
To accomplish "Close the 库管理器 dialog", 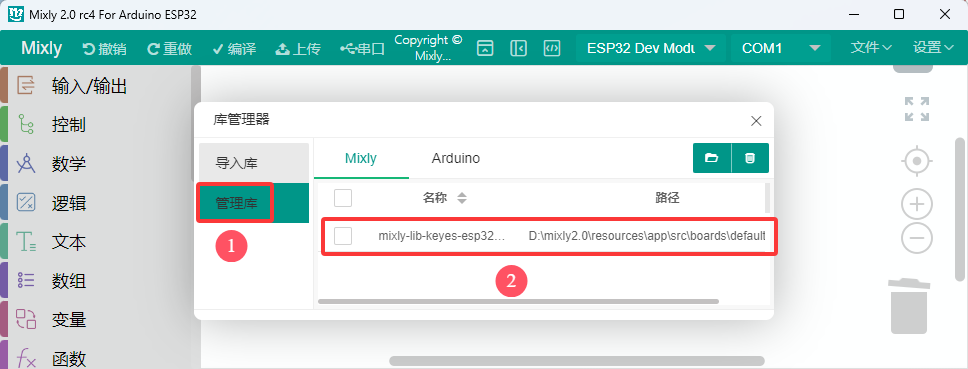I will coord(756,121).
